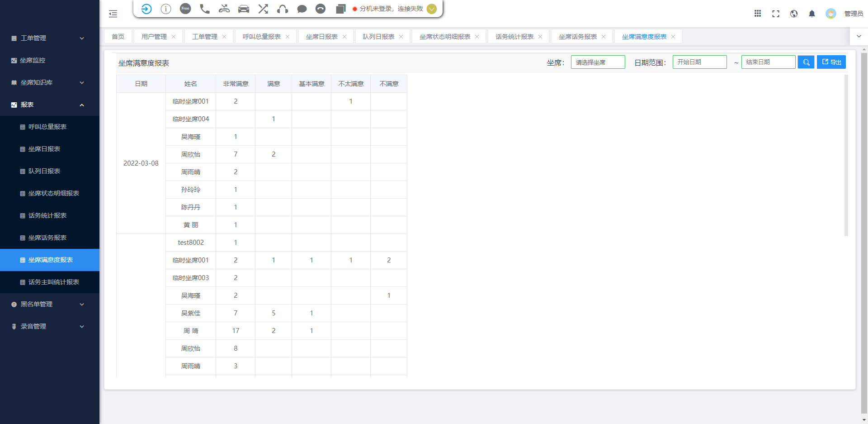Screen dimensions: 868x424
Task: Click the 结束日期 date field
Action: pos(768,62)
